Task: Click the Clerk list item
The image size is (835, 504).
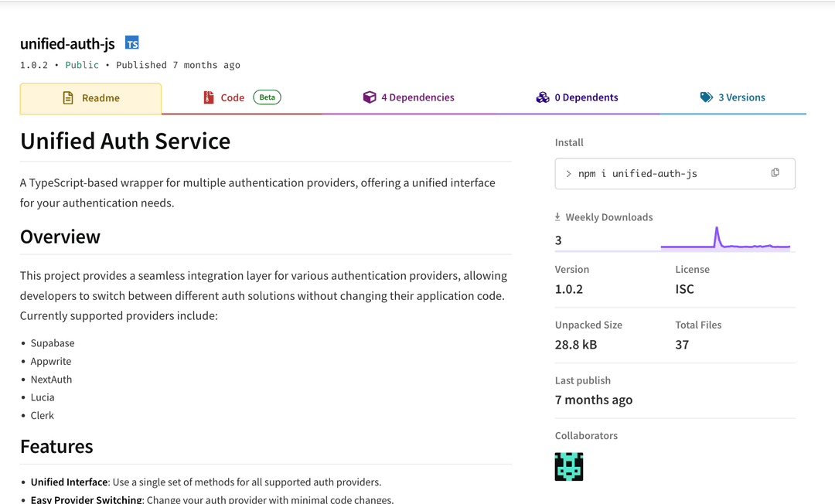Action: (x=42, y=416)
